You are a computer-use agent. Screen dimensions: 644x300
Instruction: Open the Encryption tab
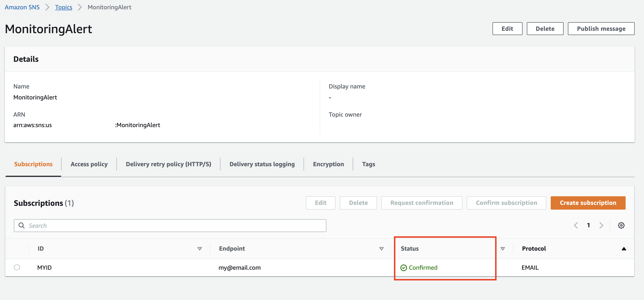click(328, 164)
